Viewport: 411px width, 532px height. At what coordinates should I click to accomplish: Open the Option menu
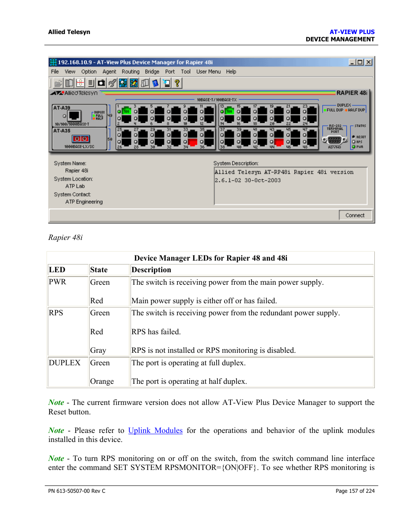click(x=89, y=72)
